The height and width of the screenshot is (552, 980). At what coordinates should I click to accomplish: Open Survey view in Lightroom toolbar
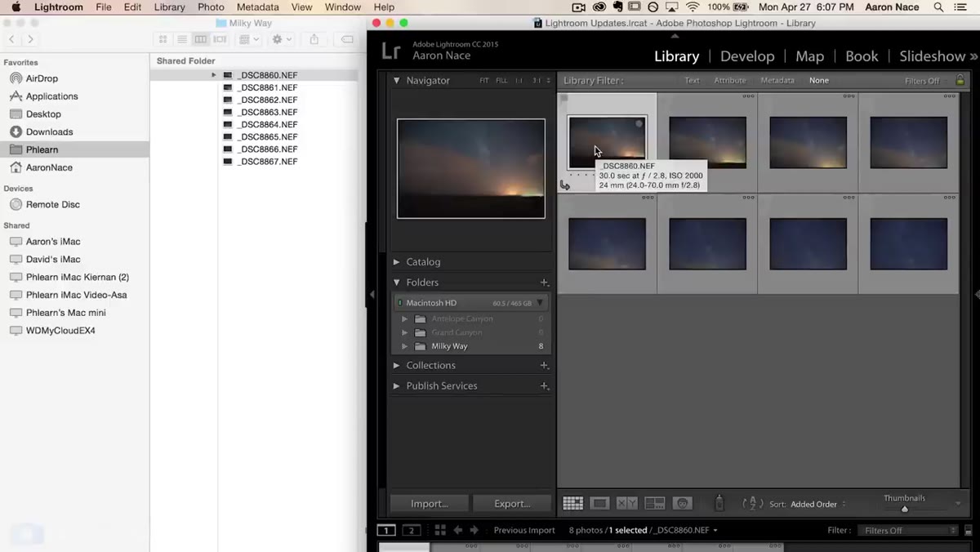[654, 504]
